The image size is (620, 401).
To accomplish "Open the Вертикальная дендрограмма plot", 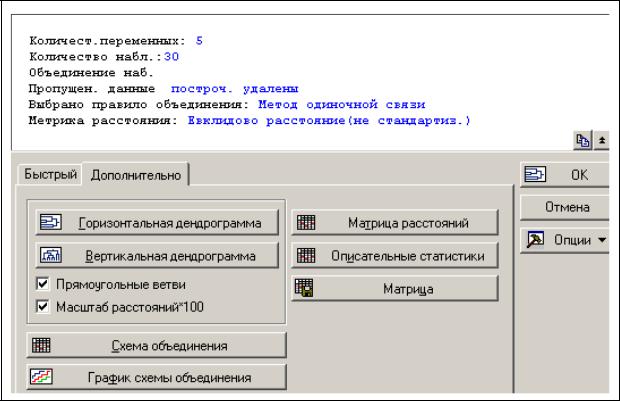I will [x=157, y=255].
